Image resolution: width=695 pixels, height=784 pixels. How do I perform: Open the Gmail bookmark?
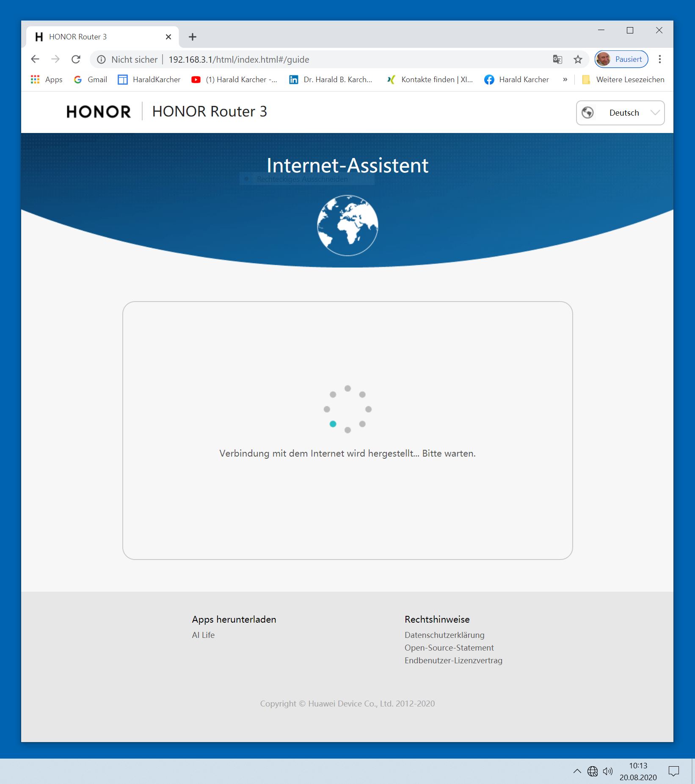click(x=90, y=80)
